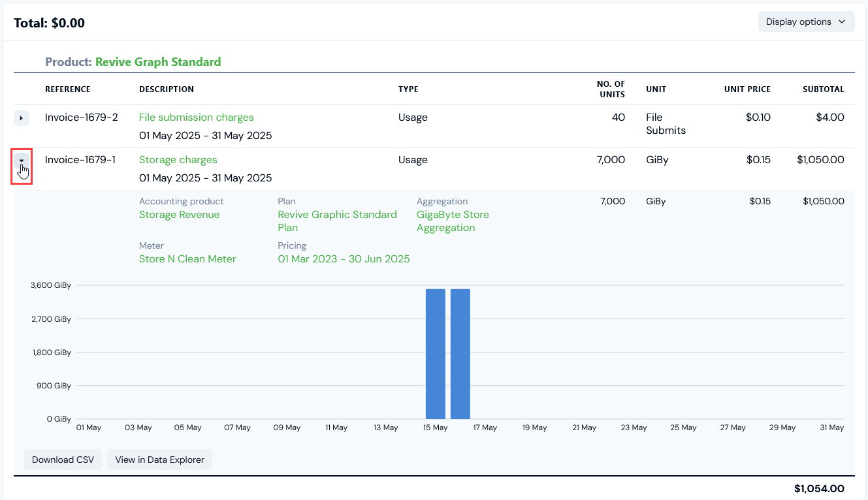Click the $4.00 subtotal value
The image size is (868, 500).
click(x=829, y=117)
